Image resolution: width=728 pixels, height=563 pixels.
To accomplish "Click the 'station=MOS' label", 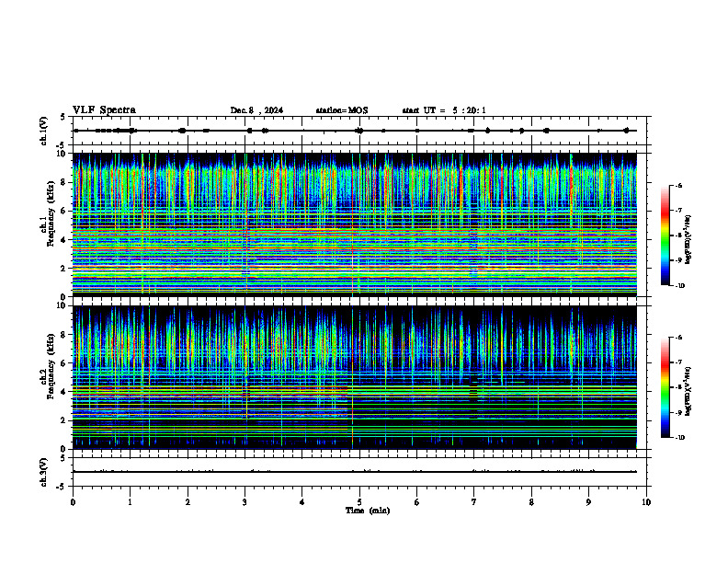I will (x=342, y=110).
